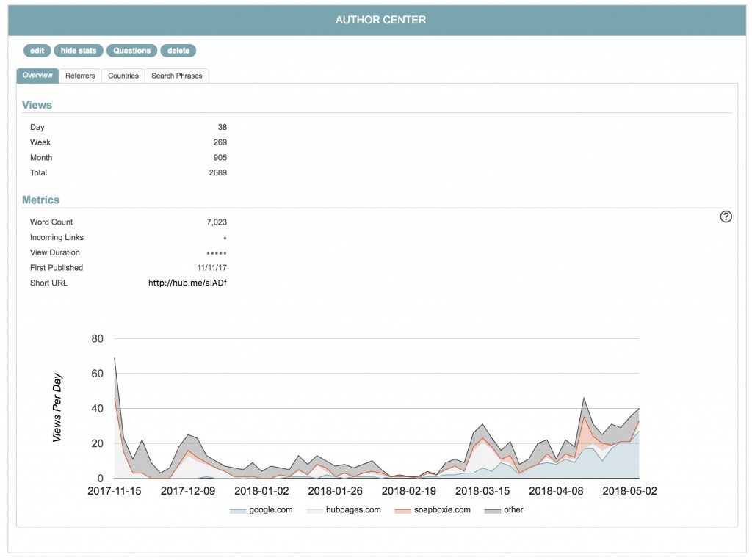Viewport: 752px width, 560px height.
Task: Click the soapboxie.com legend color swatch
Action: click(x=403, y=511)
